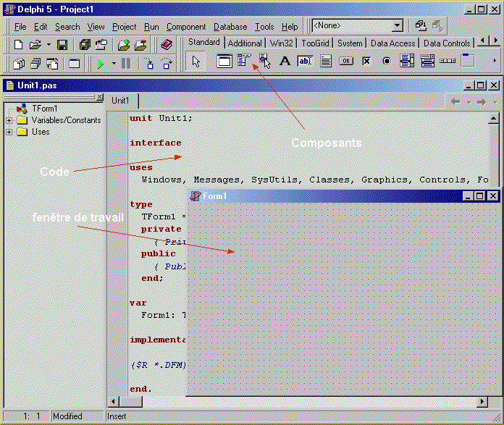Select the CheckBox component icon

click(x=366, y=61)
